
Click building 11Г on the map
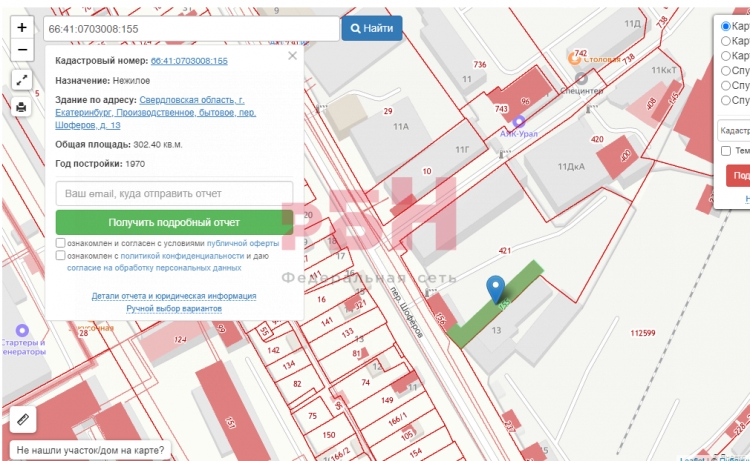coord(462,150)
